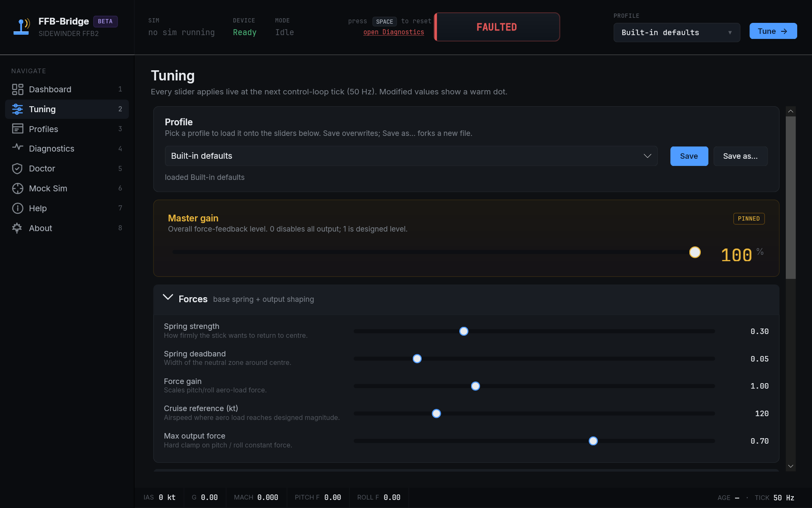This screenshot has height=508, width=812.
Task: Open Profiles via its sidebar icon
Action: [x=17, y=129]
